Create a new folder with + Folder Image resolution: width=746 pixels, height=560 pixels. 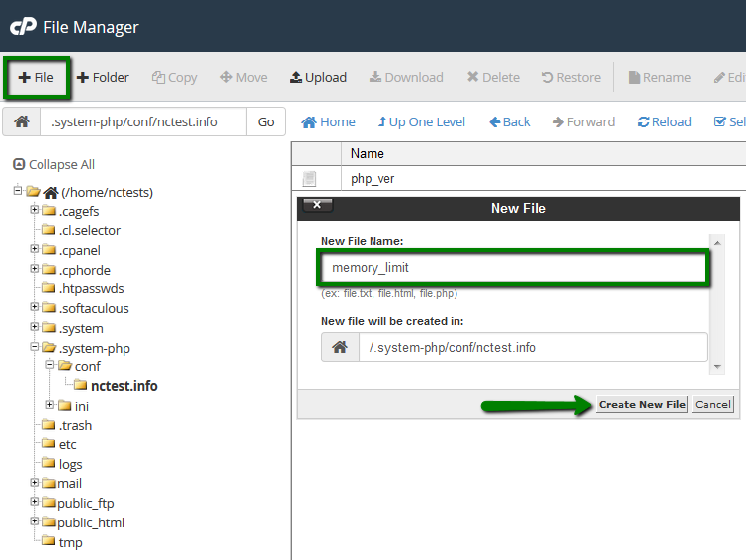tap(103, 77)
